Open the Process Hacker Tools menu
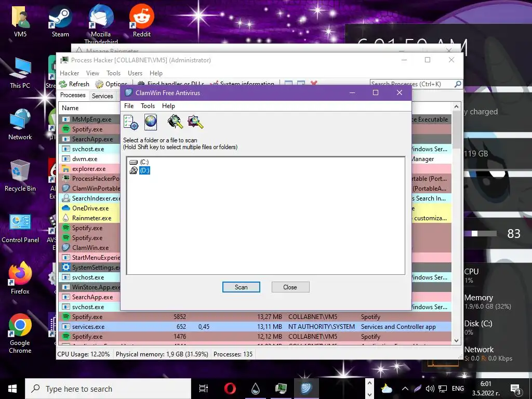This screenshot has height=399, width=532. (x=113, y=73)
